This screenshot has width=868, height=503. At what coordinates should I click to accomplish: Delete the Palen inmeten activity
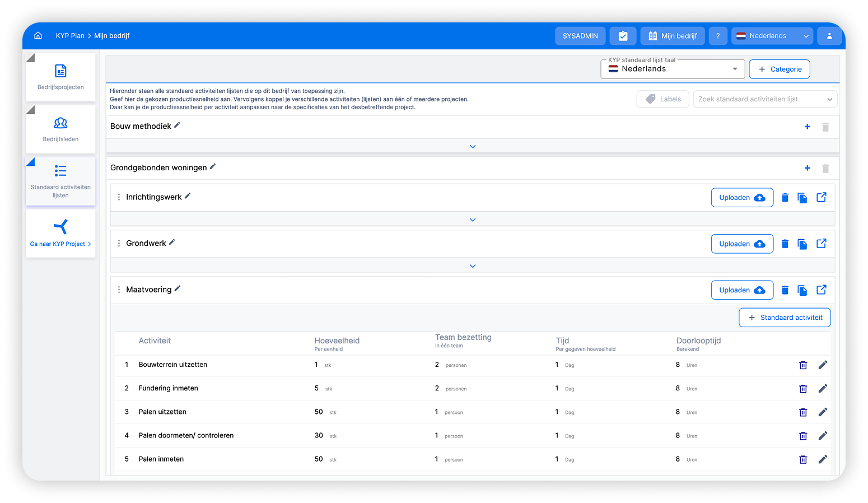(803, 459)
